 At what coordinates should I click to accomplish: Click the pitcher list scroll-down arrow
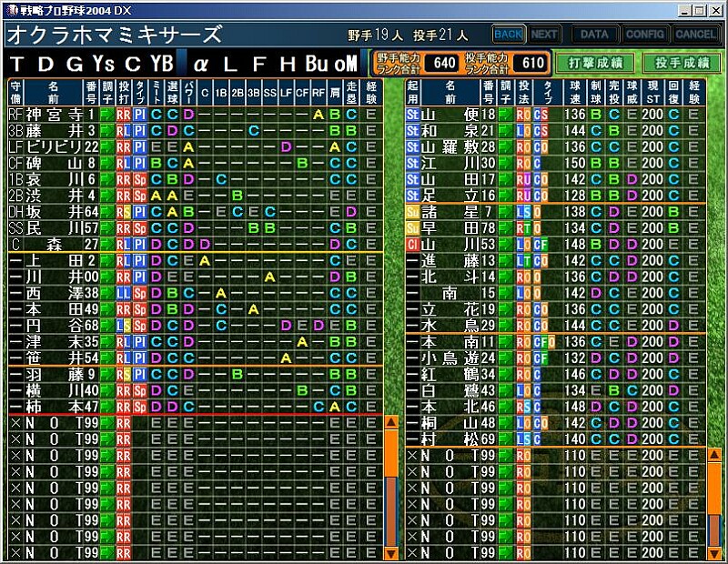[714, 553]
